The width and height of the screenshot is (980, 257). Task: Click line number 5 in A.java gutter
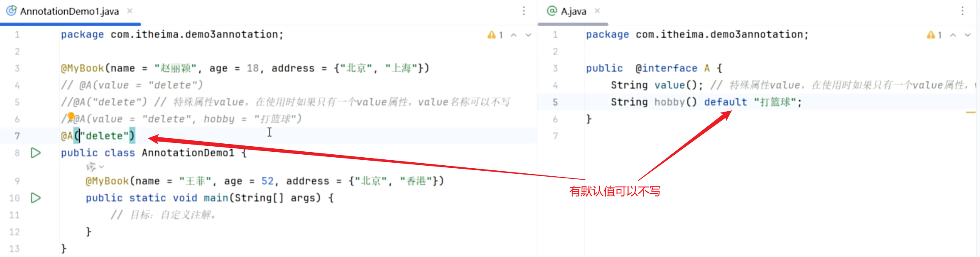555,102
